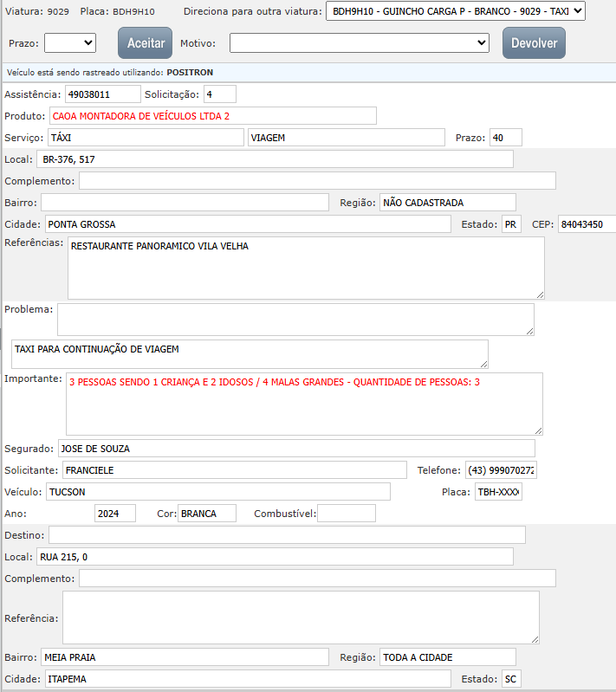Open the 'Direciona para outra viatura' dropdown

tap(455, 11)
